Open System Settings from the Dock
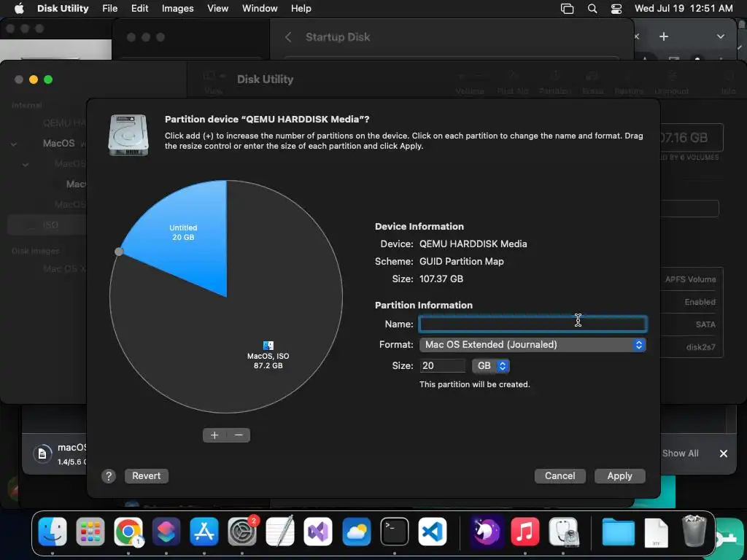 242,532
